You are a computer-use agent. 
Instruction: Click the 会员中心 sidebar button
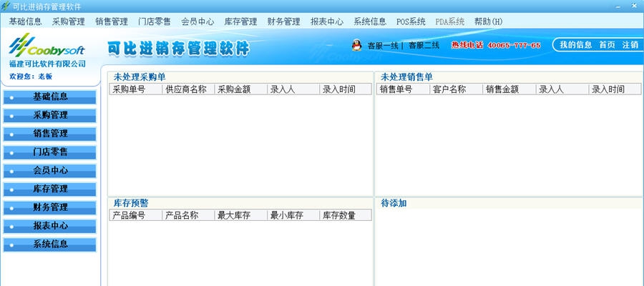pyautogui.click(x=49, y=171)
